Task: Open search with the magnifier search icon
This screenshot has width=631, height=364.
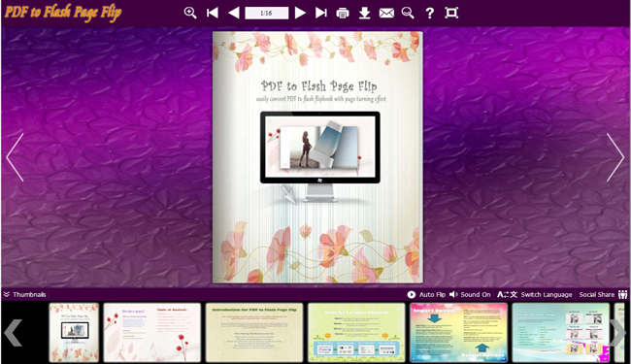Action: (x=408, y=13)
